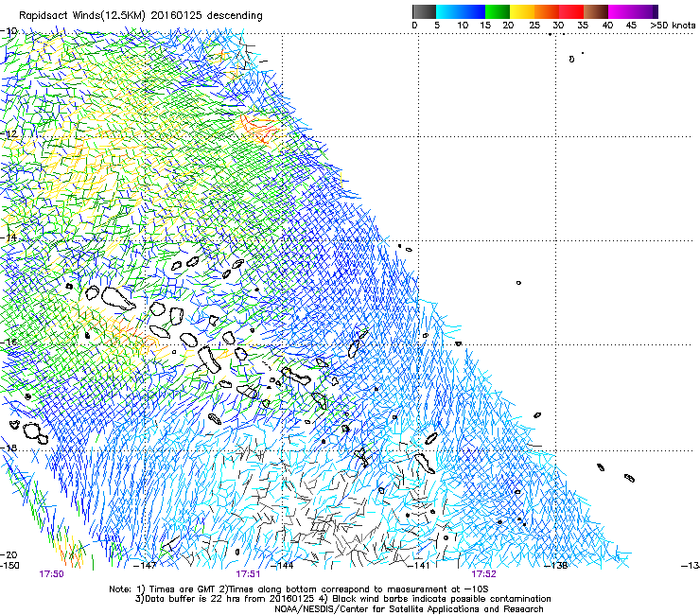Click the '25' legend scale label
This screenshot has width=700, height=615.
(534, 25)
